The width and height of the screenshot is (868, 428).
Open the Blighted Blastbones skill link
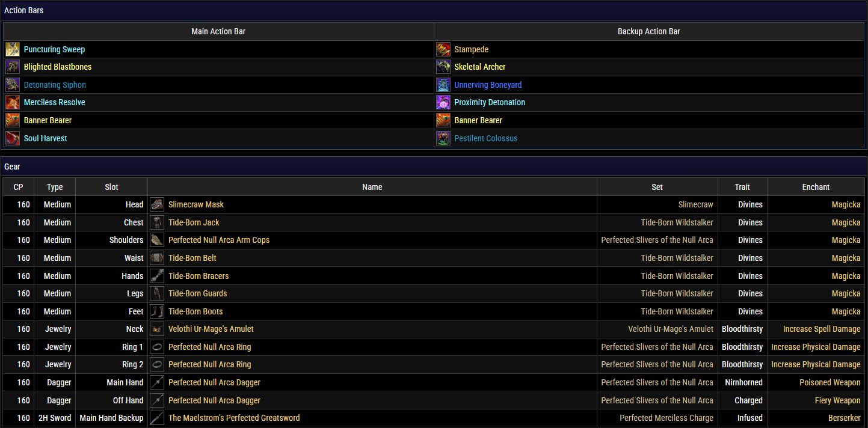(x=58, y=67)
